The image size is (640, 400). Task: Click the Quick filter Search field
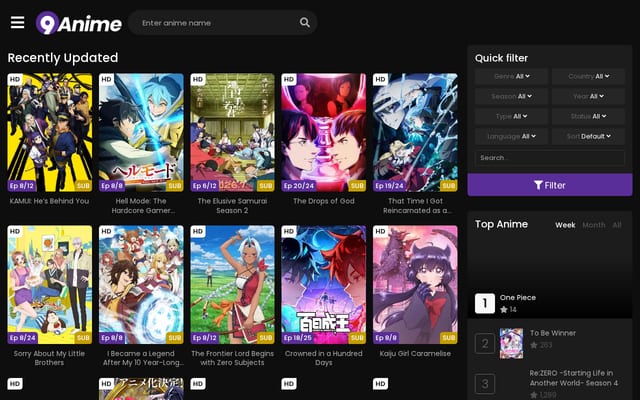(x=549, y=158)
